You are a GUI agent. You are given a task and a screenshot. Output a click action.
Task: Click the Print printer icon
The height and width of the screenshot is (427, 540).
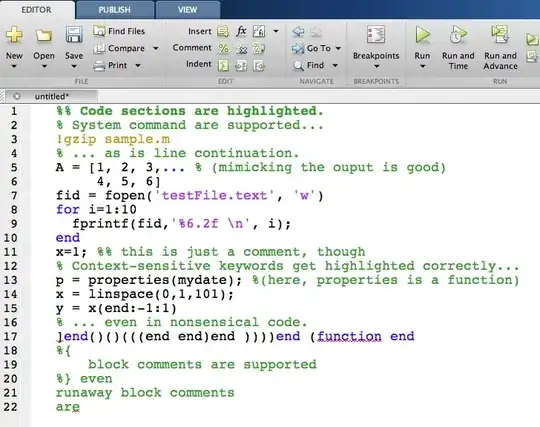[99, 65]
